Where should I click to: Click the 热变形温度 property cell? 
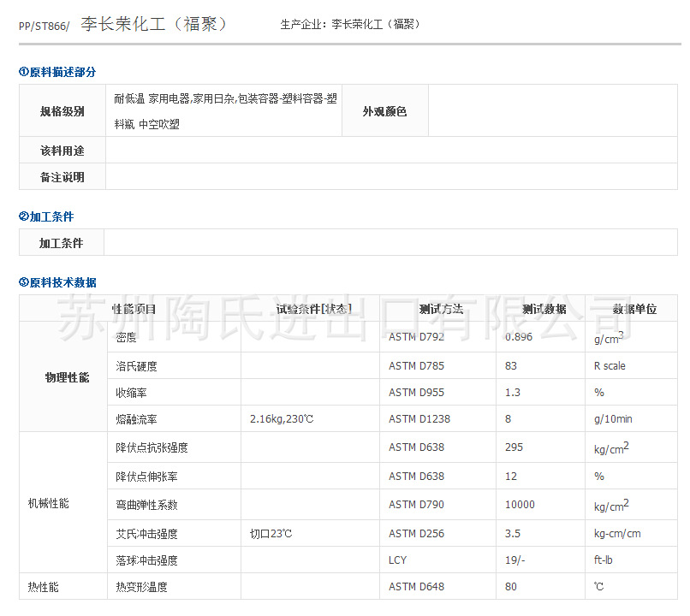tap(175, 587)
